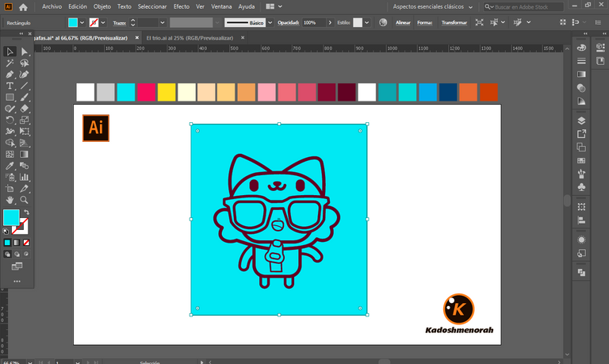609x364 pixels.
Task: Open stroke weight dropdown
Action: coord(163,22)
